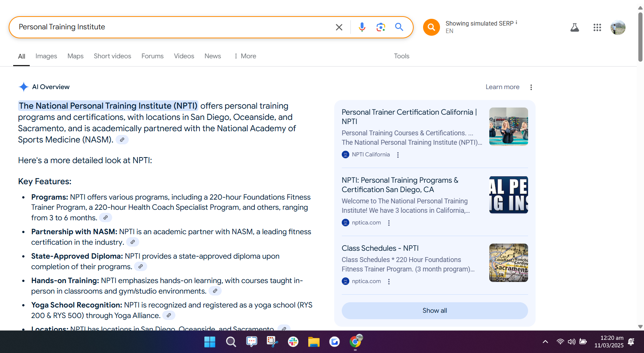Open Windows taskbar search
The width and height of the screenshot is (644, 353).
click(x=231, y=342)
